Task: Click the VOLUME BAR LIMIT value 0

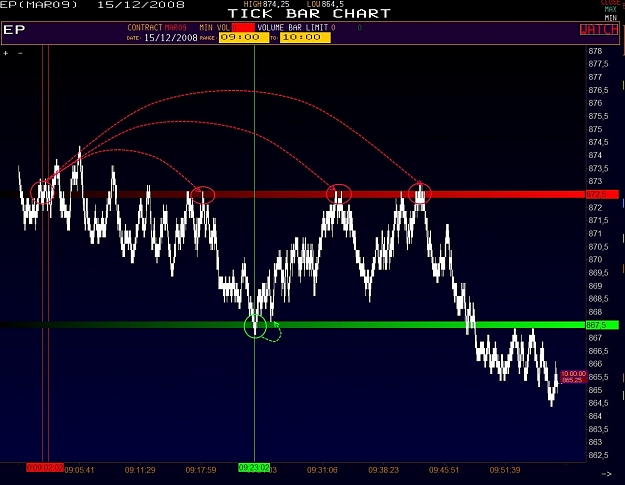Action: (x=333, y=27)
